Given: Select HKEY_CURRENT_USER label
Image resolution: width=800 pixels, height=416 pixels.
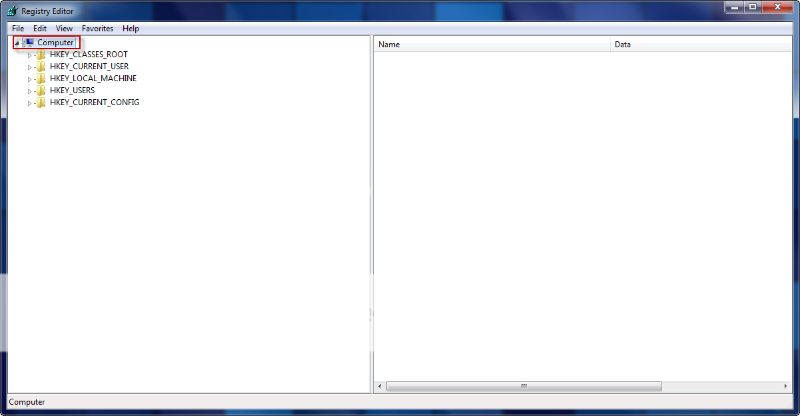Looking at the screenshot, I should (89, 66).
